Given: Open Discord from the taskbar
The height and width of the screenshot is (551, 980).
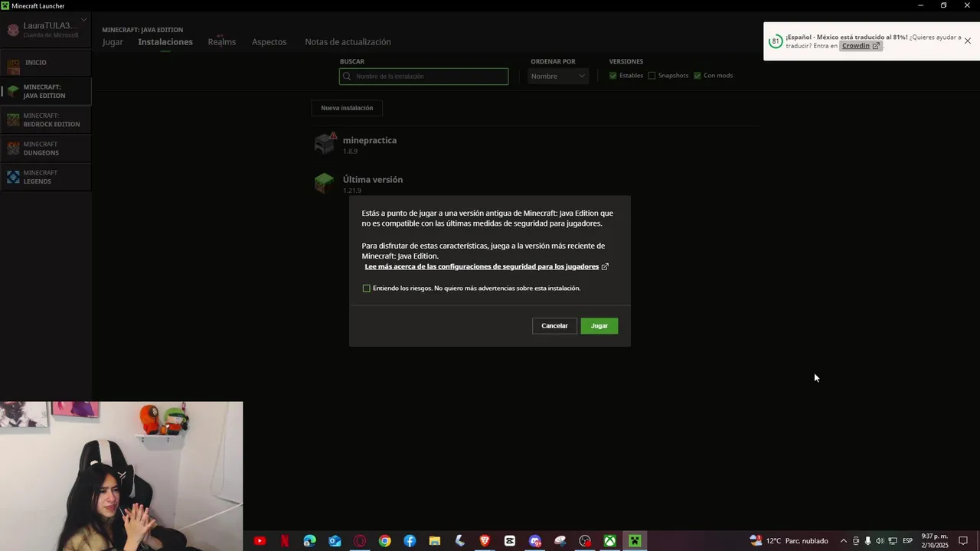Looking at the screenshot, I should (535, 541).
